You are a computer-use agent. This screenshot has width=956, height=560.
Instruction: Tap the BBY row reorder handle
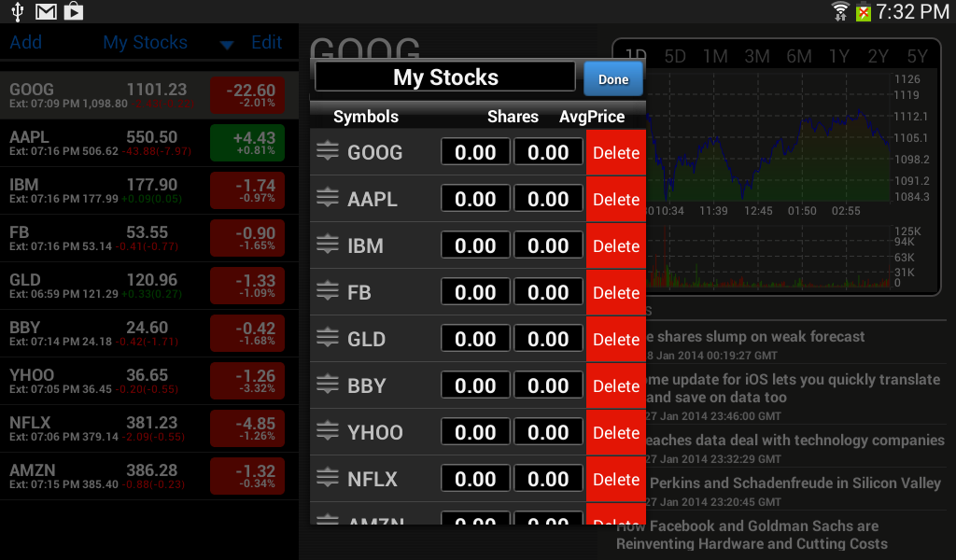328,385
